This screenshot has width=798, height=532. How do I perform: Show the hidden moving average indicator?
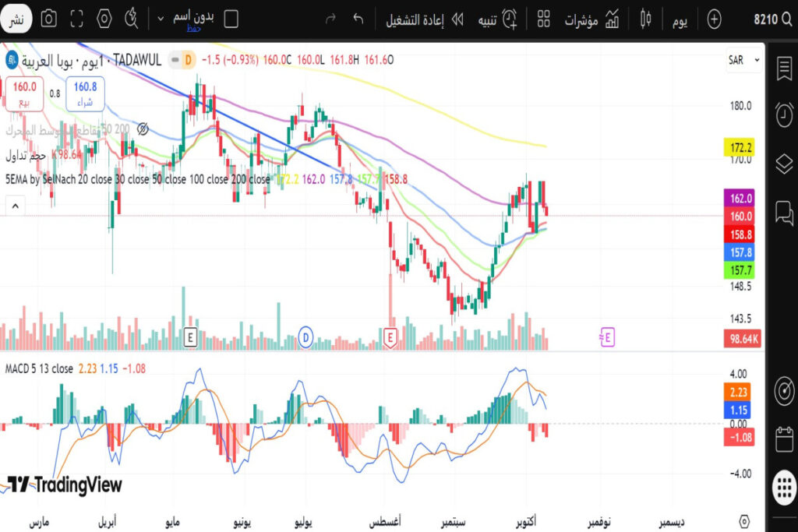[142, 129]
